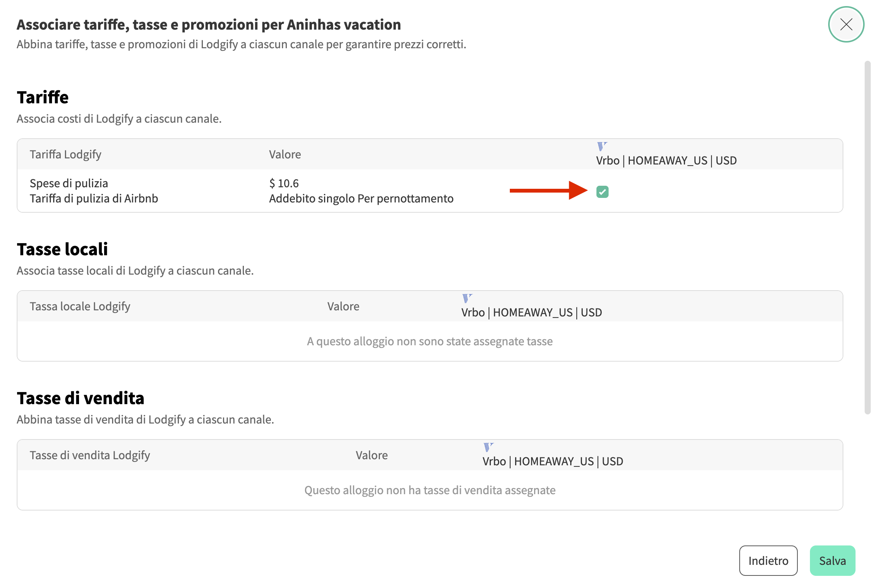Screen dimensions: 873x588
Task: Click the Tasse di vendita Lodgify column header
Action: pos(90,455)
